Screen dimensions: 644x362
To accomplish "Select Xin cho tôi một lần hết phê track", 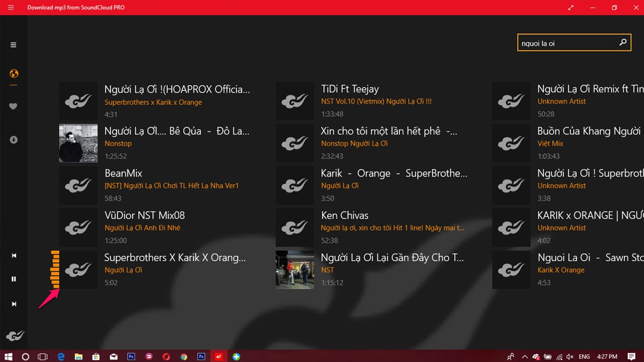I will 389,131.
